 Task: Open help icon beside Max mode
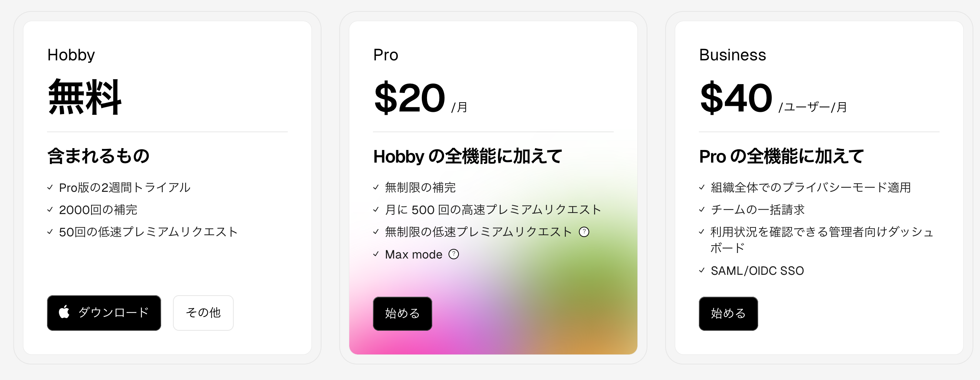coord(453,254)
